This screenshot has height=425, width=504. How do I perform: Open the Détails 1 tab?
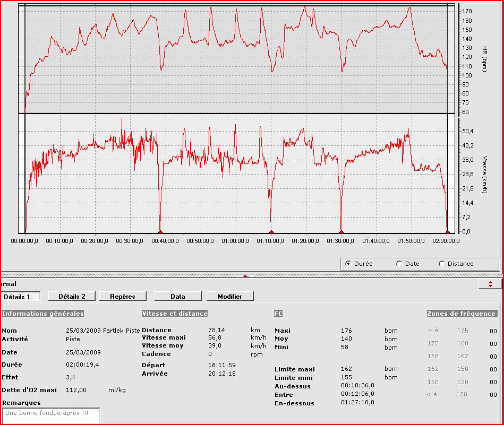tap(21, 297)
